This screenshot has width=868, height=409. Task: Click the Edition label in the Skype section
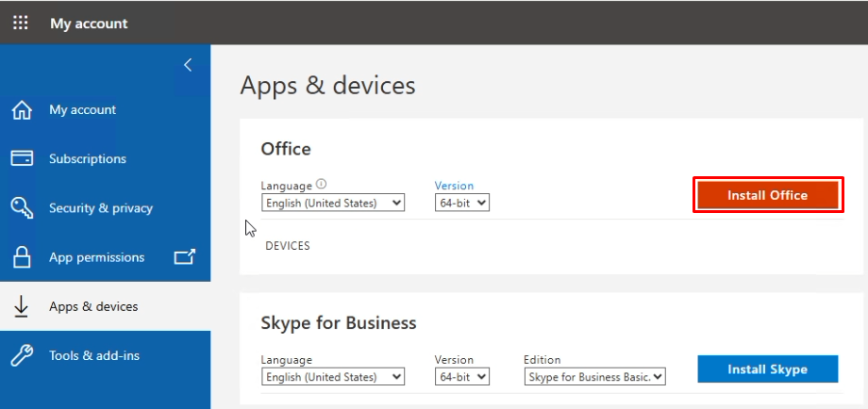[x=542, y=360]
